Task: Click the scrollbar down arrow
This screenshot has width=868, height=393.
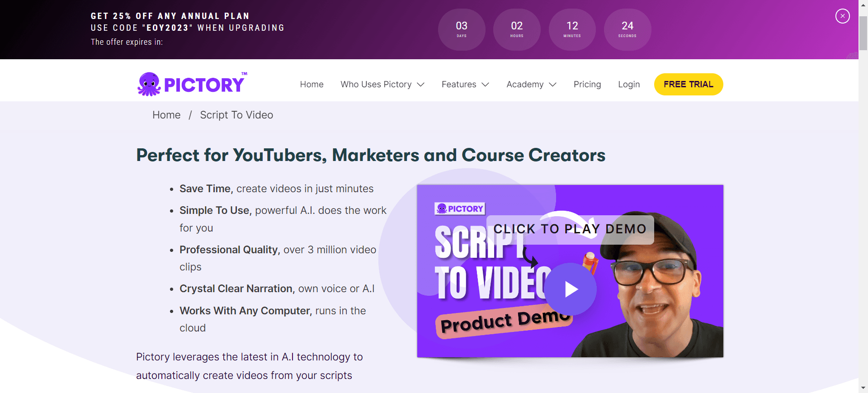Action: 863,388
